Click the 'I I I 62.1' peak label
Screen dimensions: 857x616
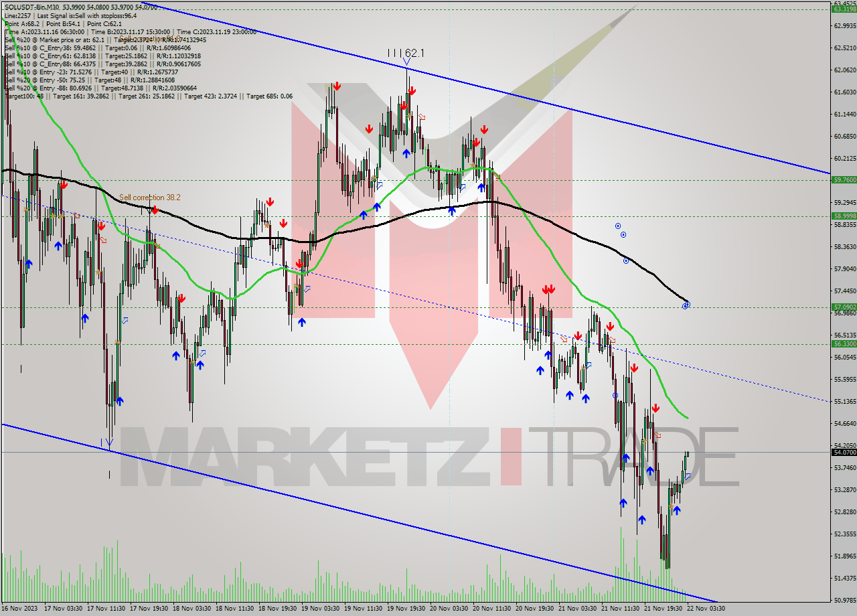(x=406, y=52)
